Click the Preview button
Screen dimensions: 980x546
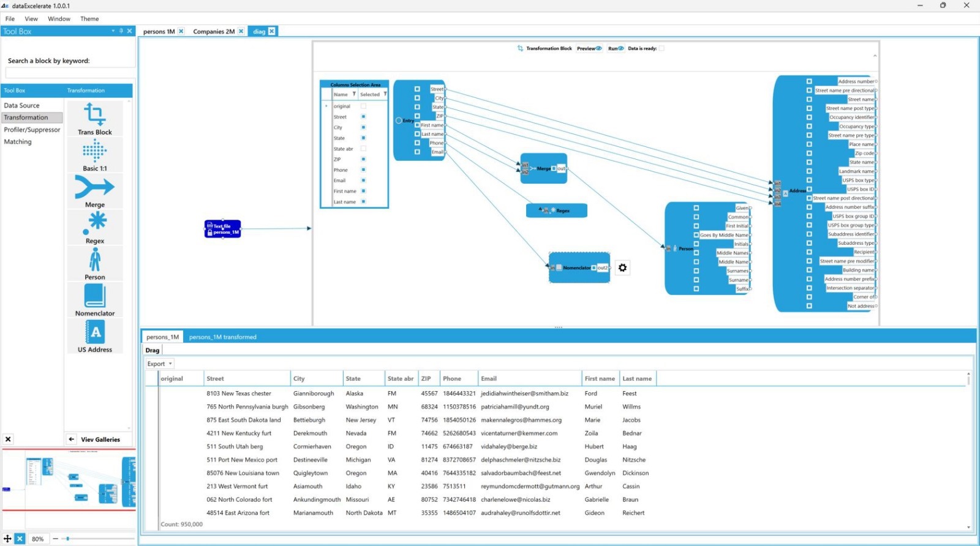click(x=589, y=48)
